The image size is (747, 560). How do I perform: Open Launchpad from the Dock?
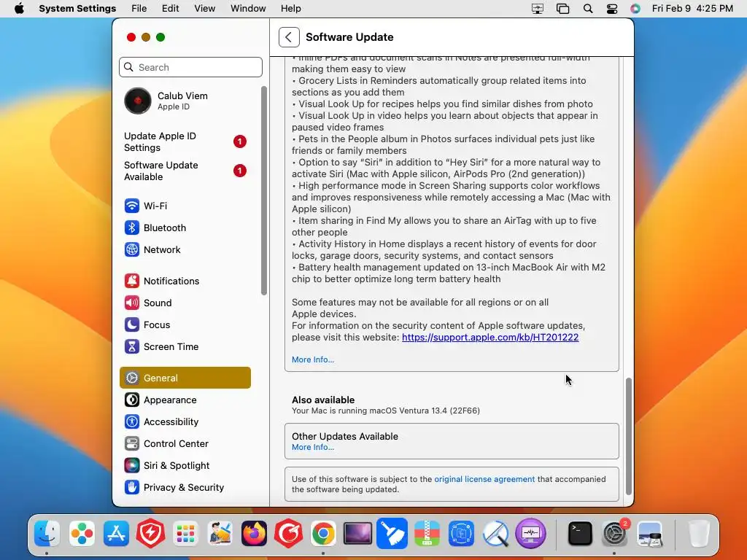coord(185,533)
